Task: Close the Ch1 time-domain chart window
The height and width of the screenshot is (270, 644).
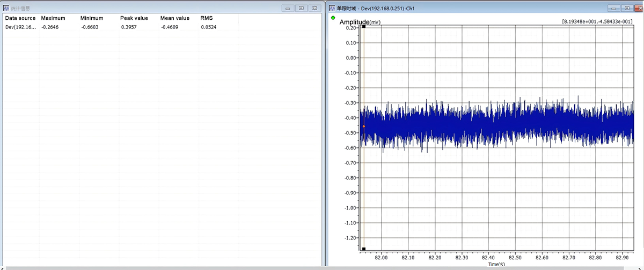Action: [638, 9]
